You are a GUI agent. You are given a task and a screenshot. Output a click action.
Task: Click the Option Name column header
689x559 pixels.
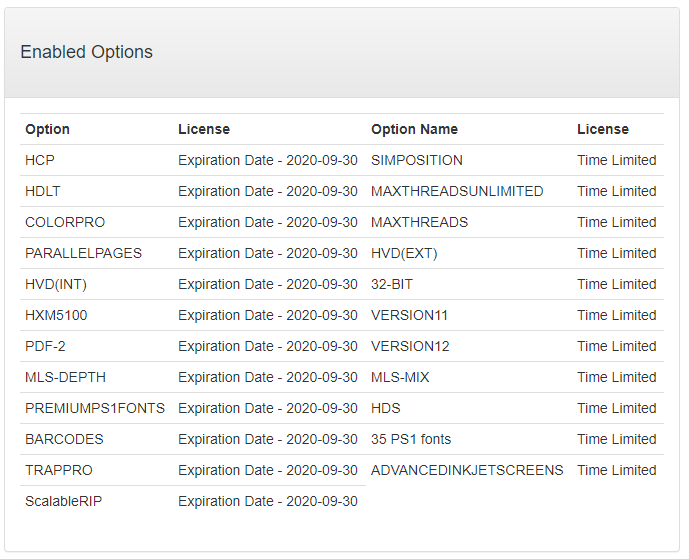point(414,129)
